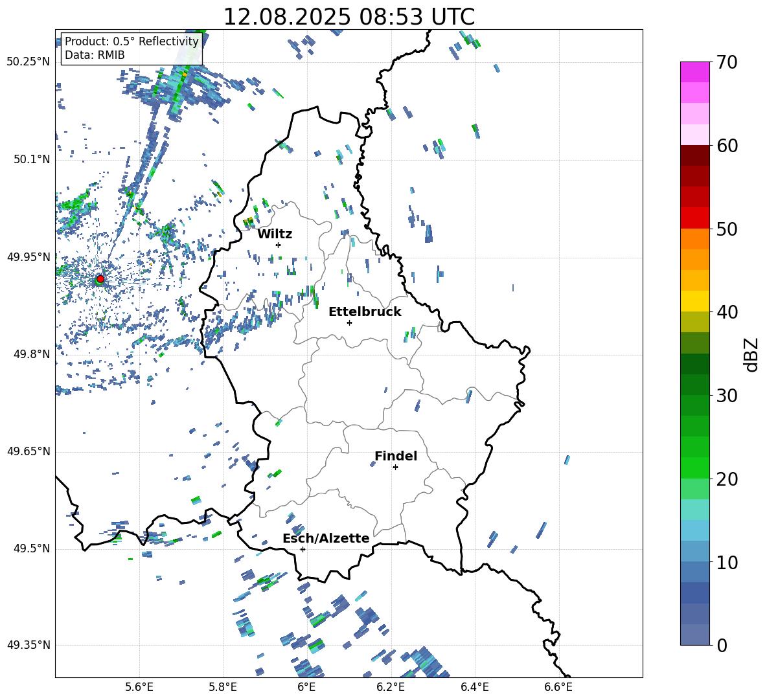Image resolution: width=767 pixels, height=700 pixels.
Task: Click the orange colorbar segment below 50
Action: (695, 240)
